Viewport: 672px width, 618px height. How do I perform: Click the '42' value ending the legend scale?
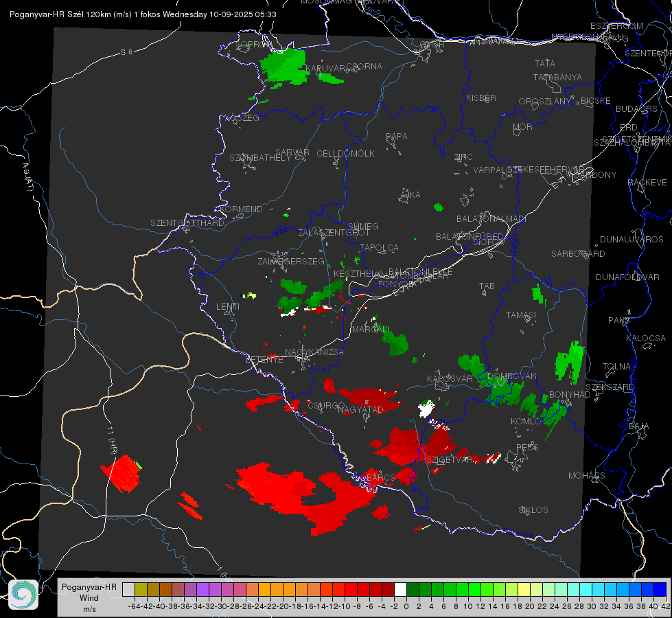click(x=665, y=606)
